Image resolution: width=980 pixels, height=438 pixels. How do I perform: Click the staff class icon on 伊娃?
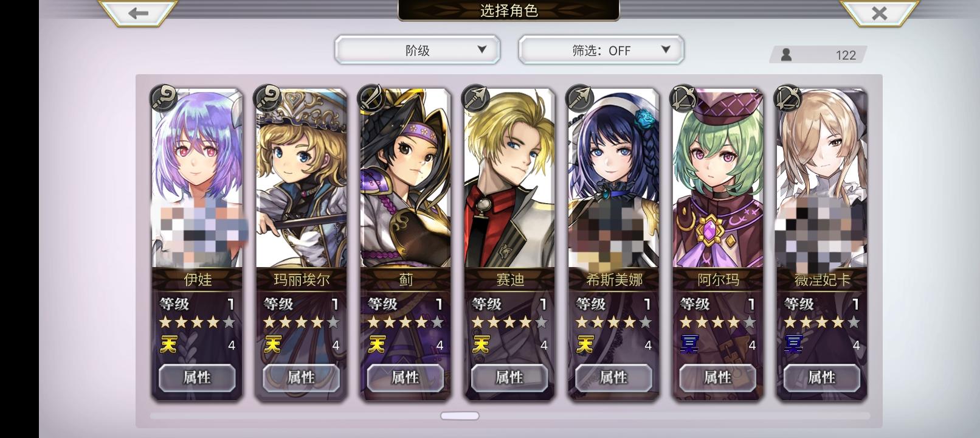point(164,97)
